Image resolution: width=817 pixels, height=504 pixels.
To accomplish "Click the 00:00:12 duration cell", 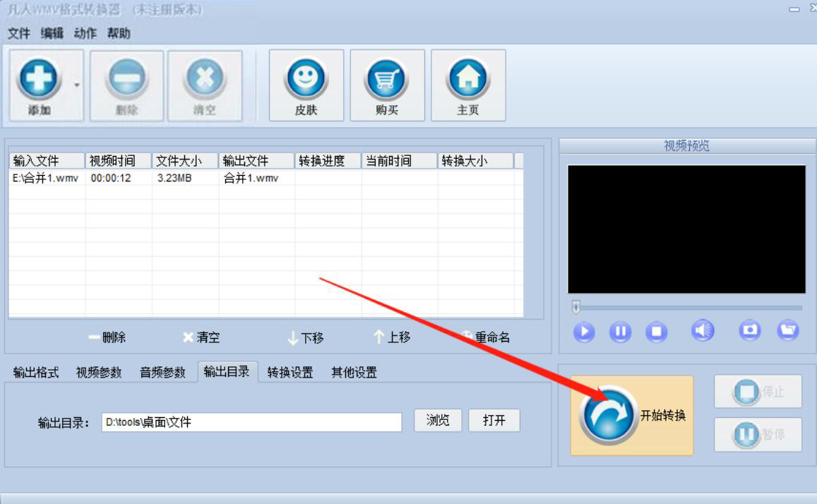I will point(111,178).
